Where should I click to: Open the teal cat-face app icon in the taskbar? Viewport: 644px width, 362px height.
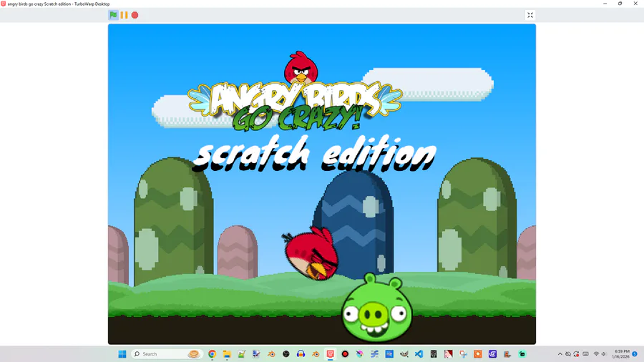[x=522, y=354]
